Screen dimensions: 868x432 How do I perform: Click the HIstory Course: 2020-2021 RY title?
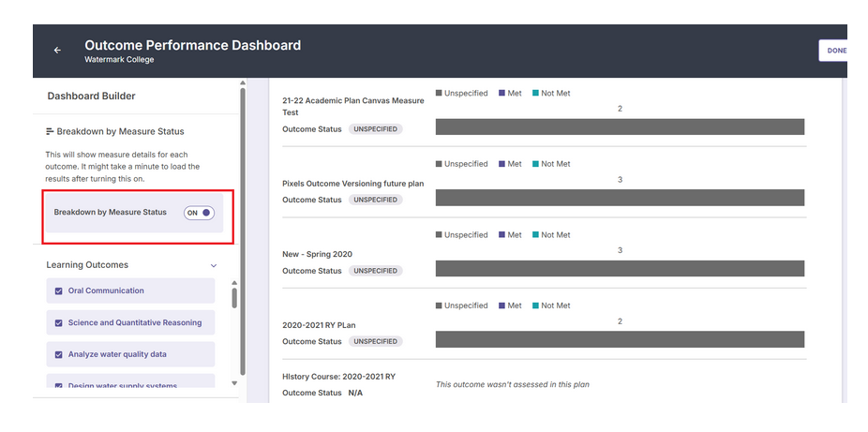pos(338,377)
